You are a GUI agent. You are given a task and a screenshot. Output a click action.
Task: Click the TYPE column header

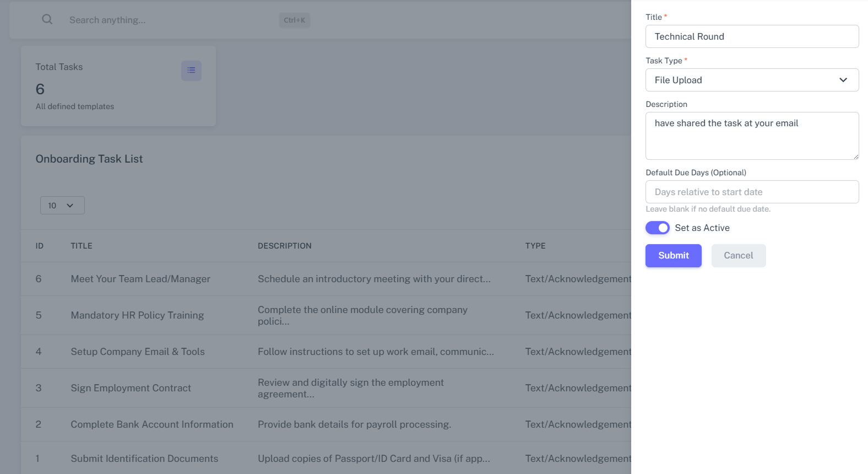(535, 246)
